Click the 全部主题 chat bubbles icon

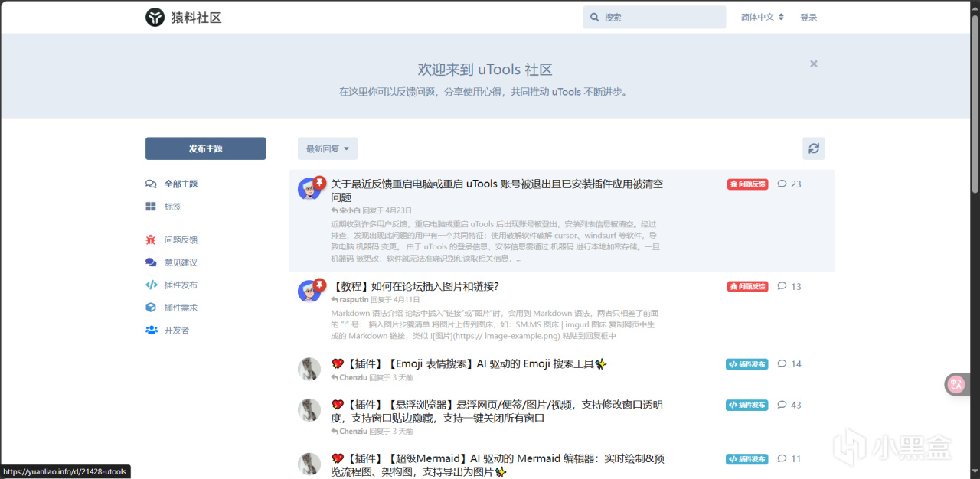tap(151, 184)
